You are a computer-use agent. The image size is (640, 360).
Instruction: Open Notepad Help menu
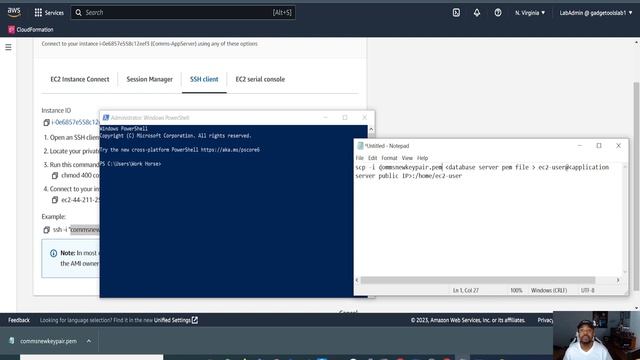coord(422,158)
